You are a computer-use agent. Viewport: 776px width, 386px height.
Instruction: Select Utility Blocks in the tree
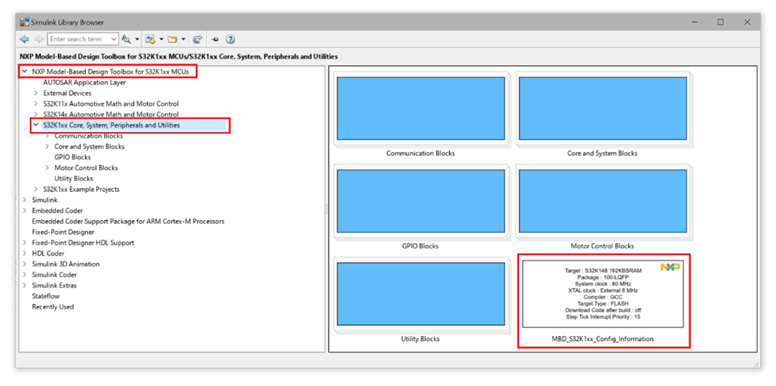(x=74, y=178)
